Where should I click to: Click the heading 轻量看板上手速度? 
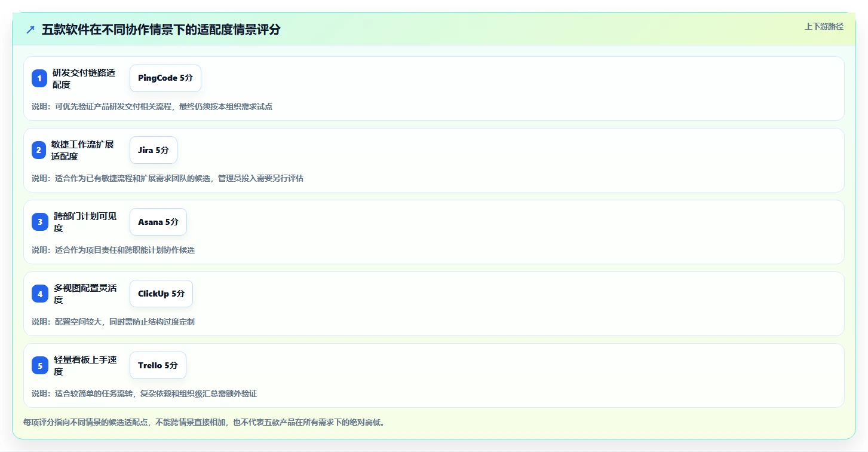point(85,365)
